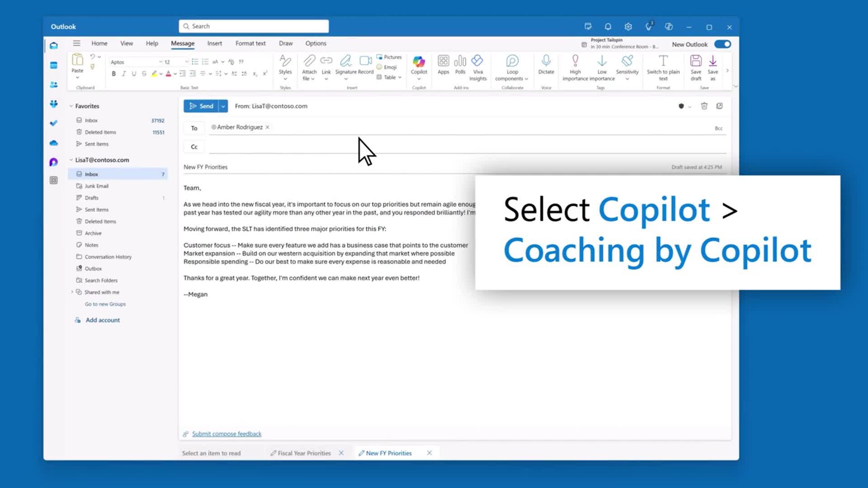Toggle superscript formatting

coord(265,74)
